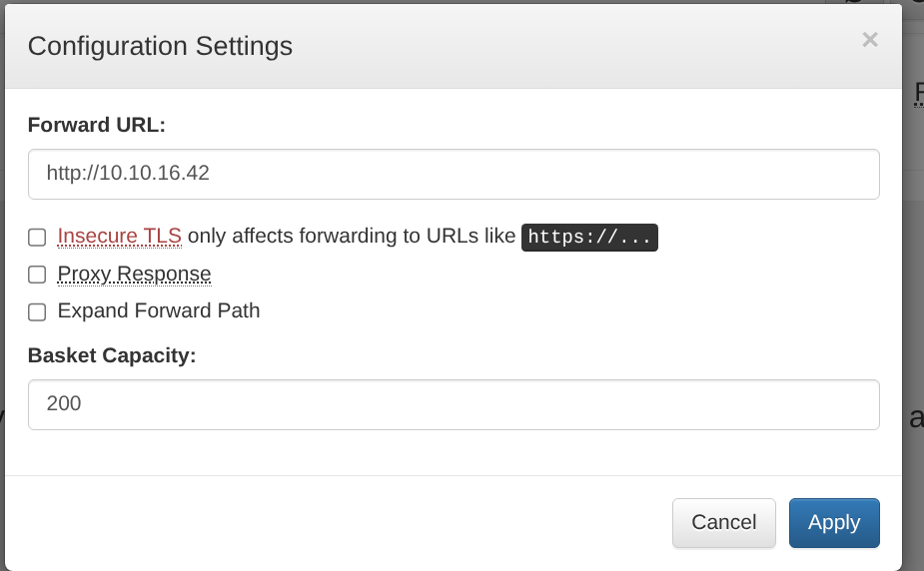Apply the configuration settings

point(833,522)
